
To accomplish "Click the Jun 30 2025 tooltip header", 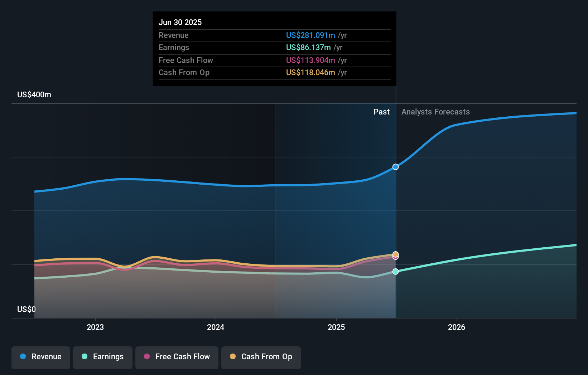I will coord(180,22).
